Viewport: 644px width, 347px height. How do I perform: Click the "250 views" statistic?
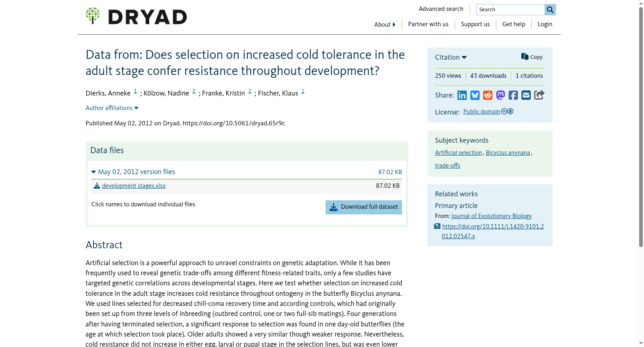[448, 76]
